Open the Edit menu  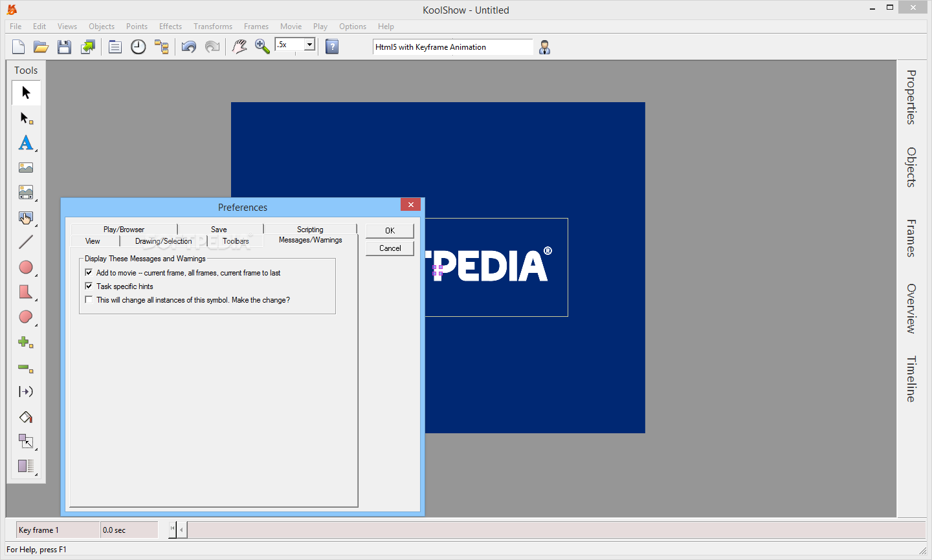[39, 27]
